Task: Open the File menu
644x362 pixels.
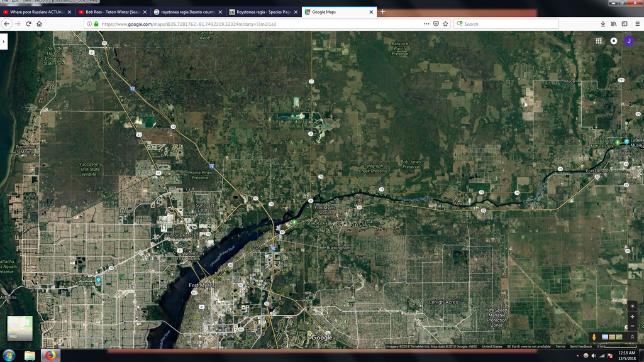Action: click(x=4, y=1)
